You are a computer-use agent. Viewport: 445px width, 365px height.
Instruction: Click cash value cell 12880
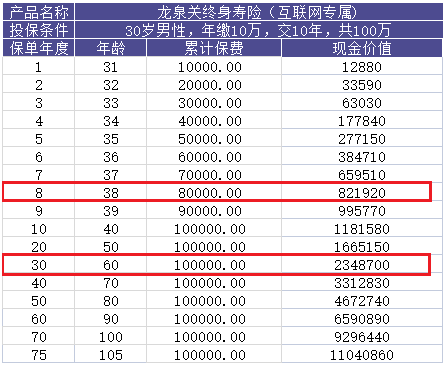click(x=362, y=67)
